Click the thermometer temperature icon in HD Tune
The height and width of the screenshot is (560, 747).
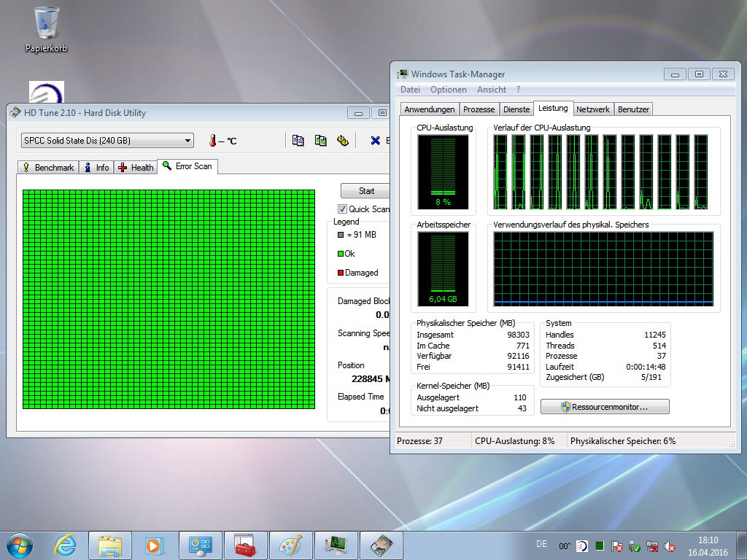pyautogui.click(x=213, y=141)
